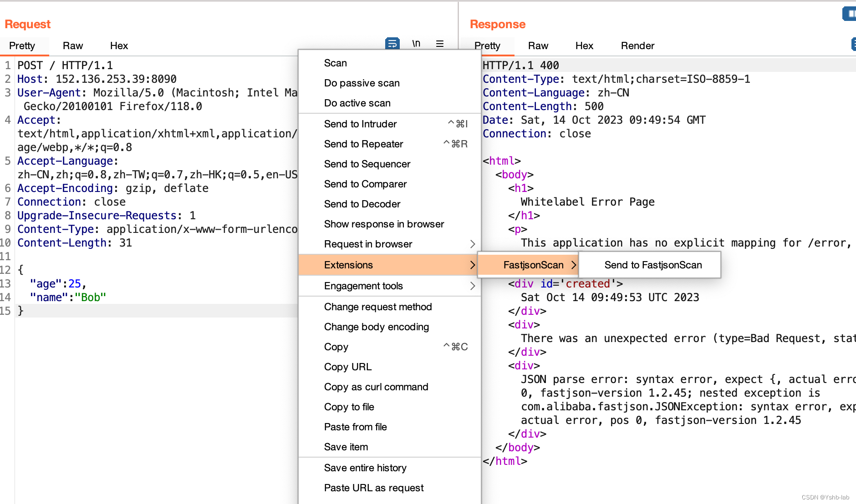
Task: Expand the Extensions submenu arrow
Action: [x=473, y=265]
